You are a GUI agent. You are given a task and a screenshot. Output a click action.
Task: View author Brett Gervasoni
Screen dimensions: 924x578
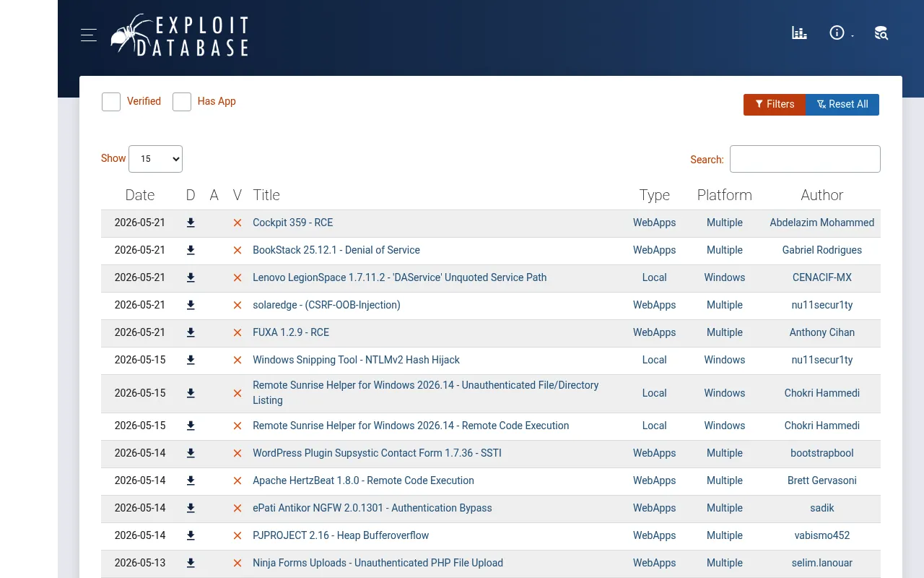click(822, 480)
